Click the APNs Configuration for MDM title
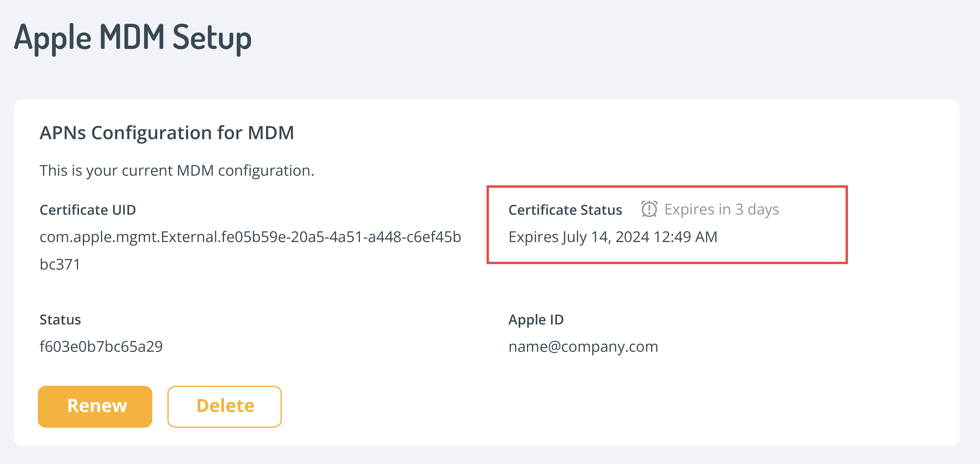 coord(167,133)
